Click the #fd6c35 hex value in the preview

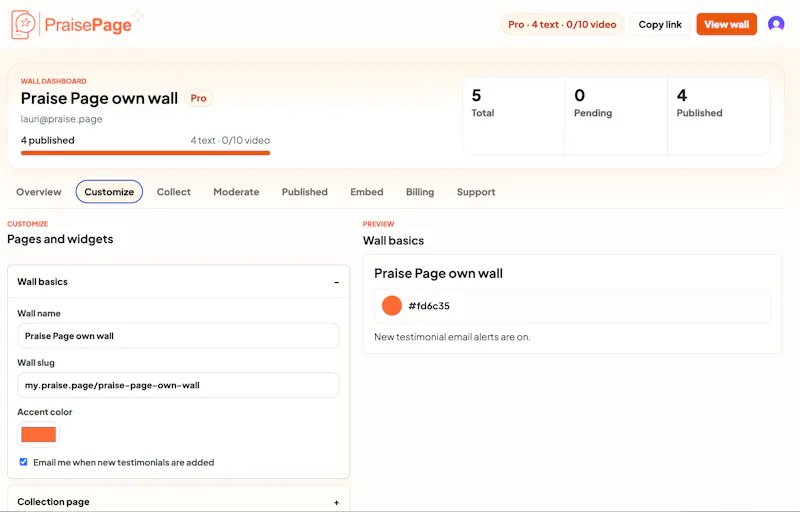point(429,306)
